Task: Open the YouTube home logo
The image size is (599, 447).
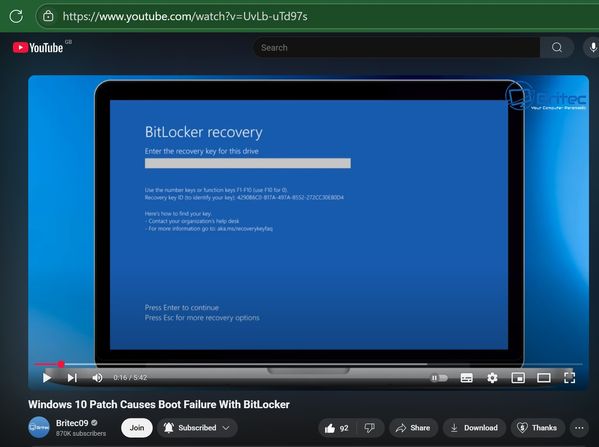Action: coord(38,48)
